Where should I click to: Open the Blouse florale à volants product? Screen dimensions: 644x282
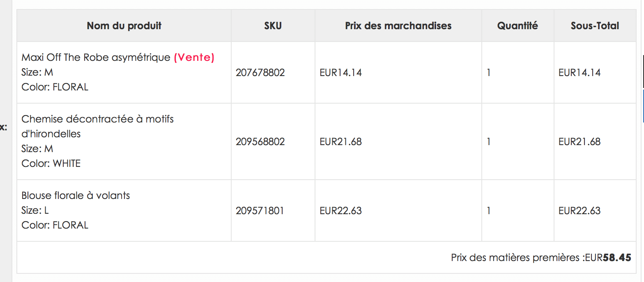pos(76,195)
